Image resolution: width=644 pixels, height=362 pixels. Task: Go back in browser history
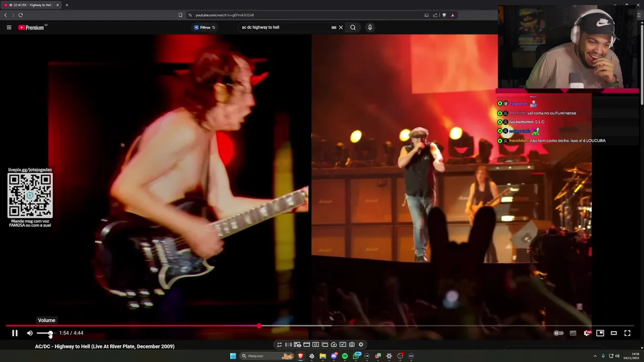tap(6, 15)
